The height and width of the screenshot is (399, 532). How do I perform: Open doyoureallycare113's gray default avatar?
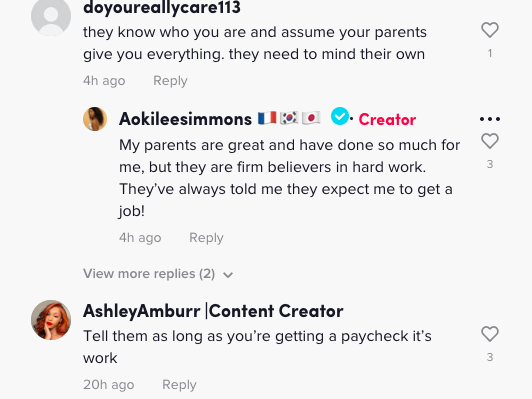tap(51, 16)
